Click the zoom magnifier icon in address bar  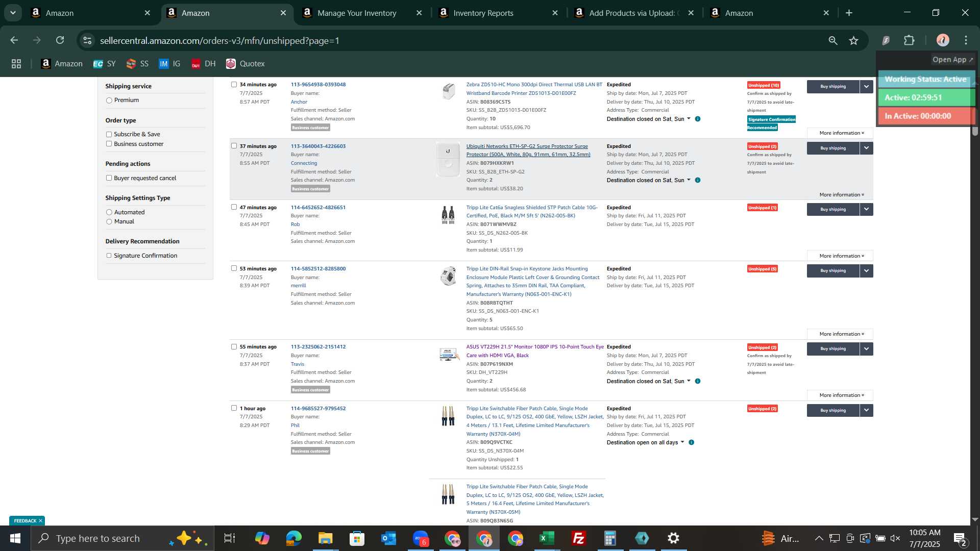833,40
